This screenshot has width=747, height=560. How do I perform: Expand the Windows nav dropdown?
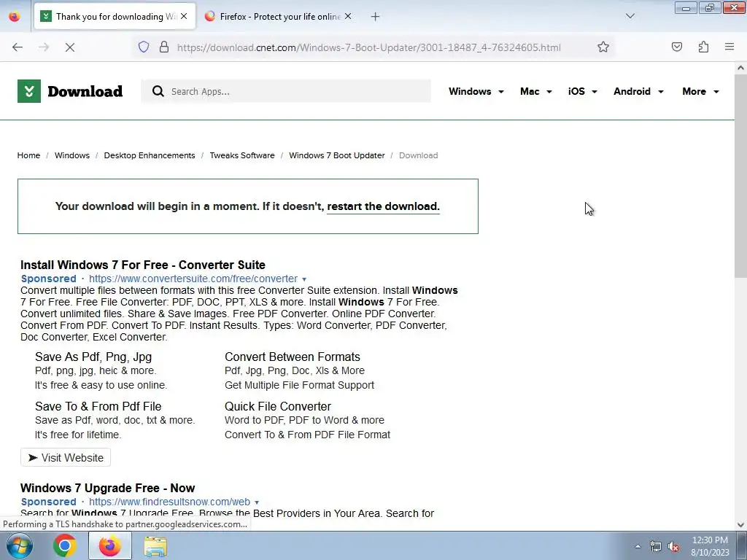[x=476, y=91]
